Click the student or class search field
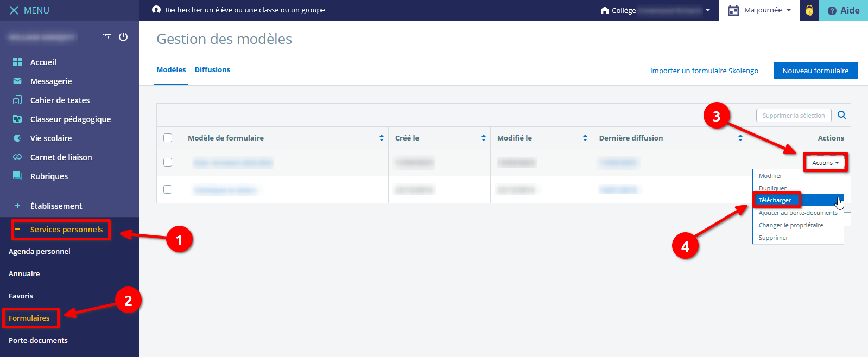Viewport: 868px width, 357px height. (245, 10)
